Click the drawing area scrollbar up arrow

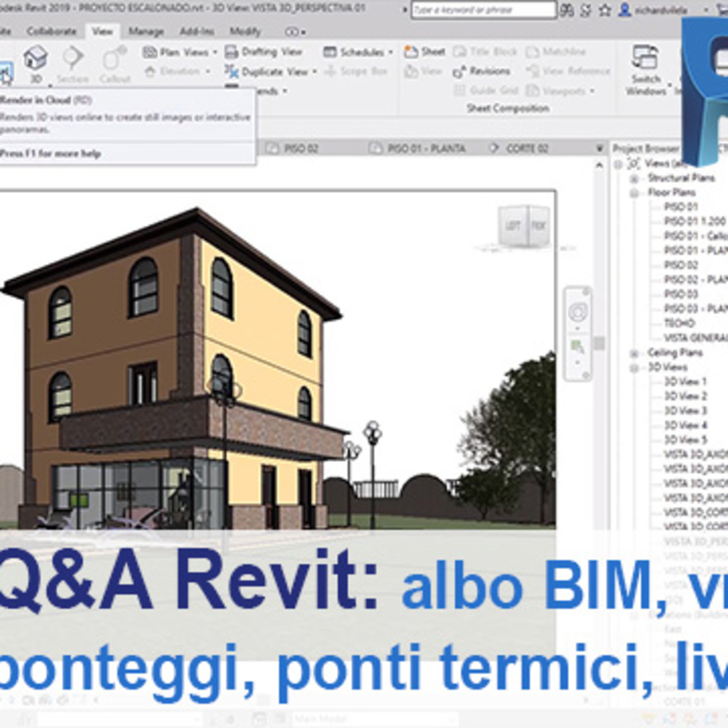[x=599, y=165]
